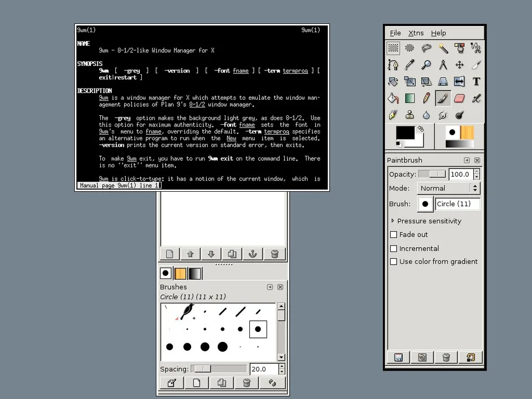Switch to the Gradients tab
Viewport: 532px width, 399px height.
(x=195, y=273)
